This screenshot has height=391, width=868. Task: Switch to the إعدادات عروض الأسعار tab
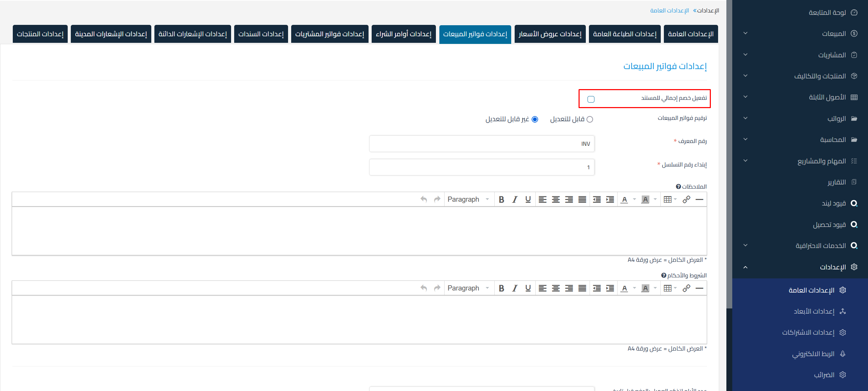[550, 34]
